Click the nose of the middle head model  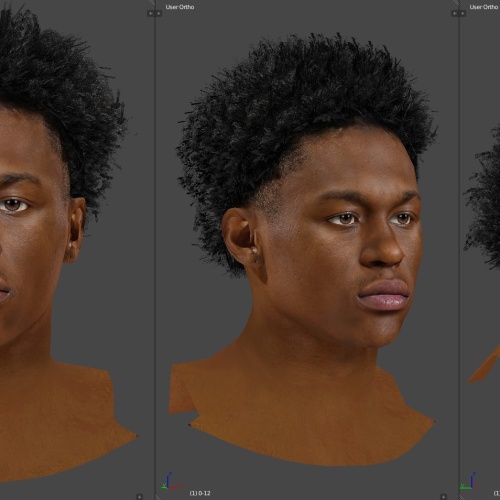pyautogui.click(x=382, y=247)
